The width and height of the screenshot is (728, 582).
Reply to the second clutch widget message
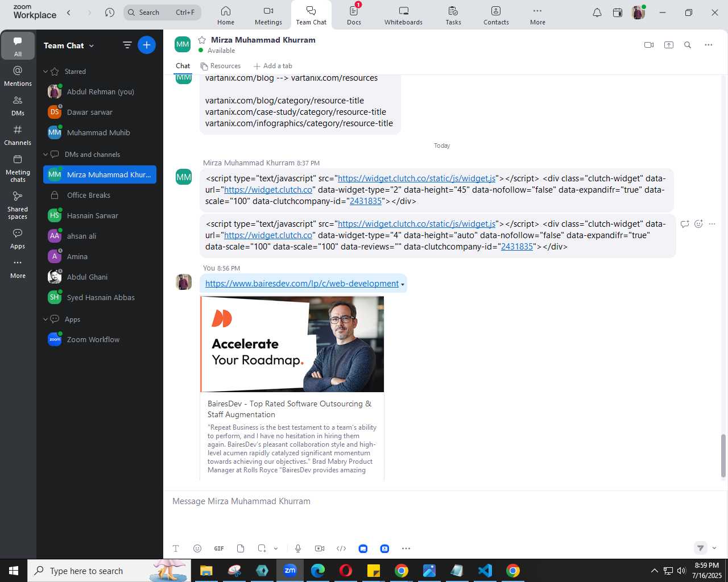(685, 224)
